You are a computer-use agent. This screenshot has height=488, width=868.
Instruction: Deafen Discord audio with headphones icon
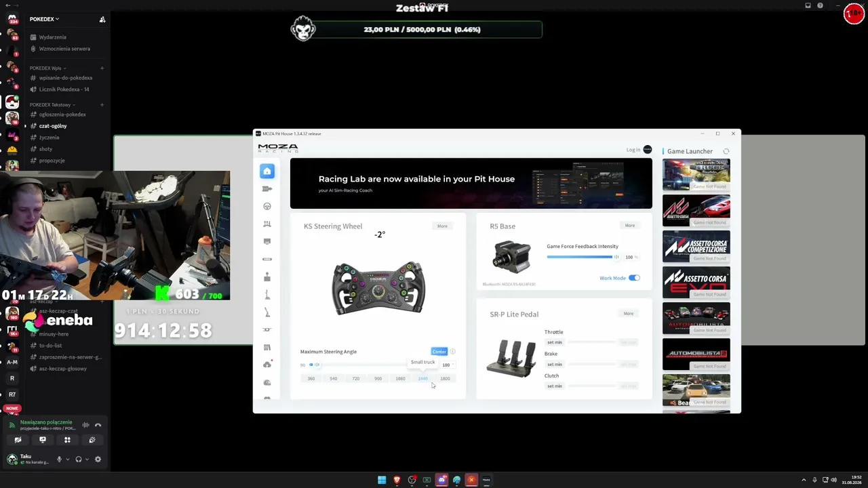click(x=78, y=460)
